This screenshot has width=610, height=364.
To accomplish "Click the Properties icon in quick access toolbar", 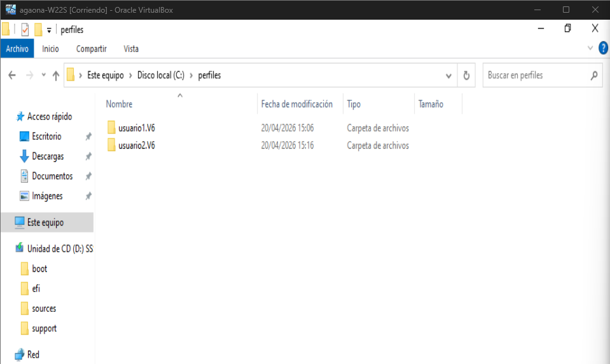I will pyautogui.click(x=25, y=30).
